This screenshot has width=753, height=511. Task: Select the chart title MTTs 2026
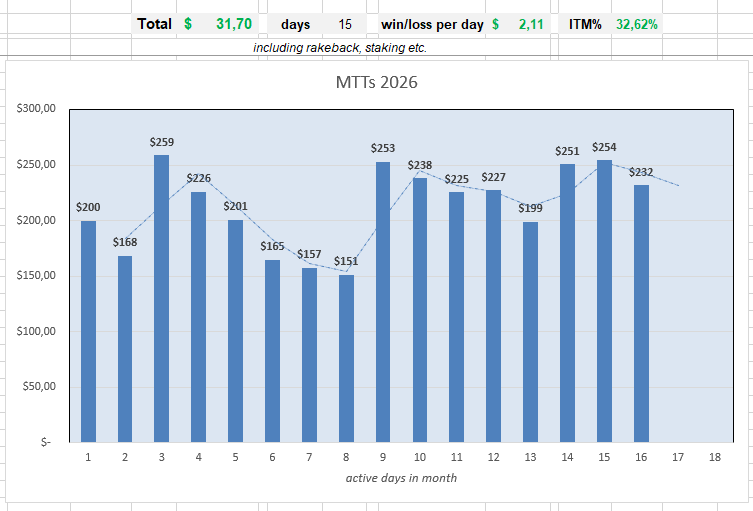376,82
